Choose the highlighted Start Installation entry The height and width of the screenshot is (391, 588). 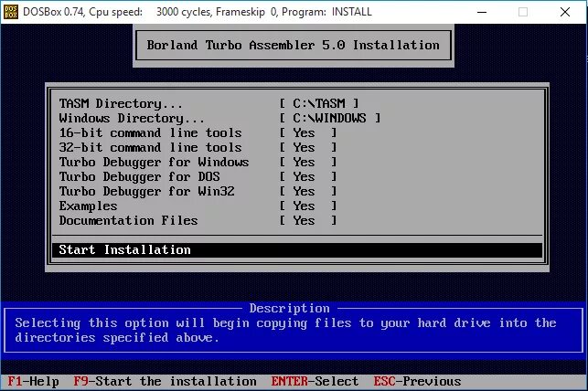click(x=297, y=249)
